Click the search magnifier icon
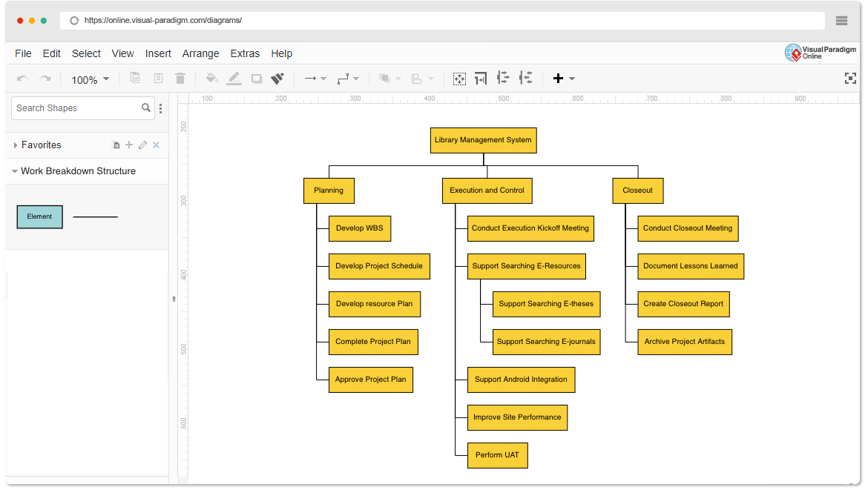The width and height of the screenshot is (868, 493). click(x=146, y=108)
